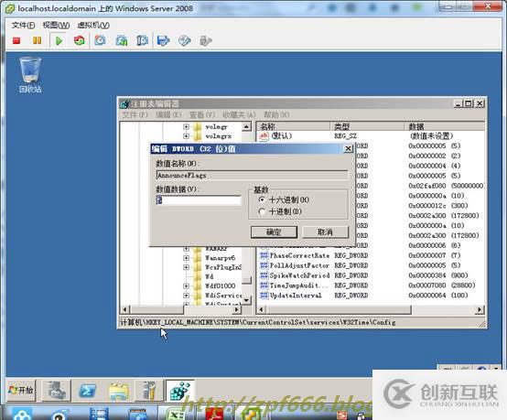Viewport: 507px width, 420px height.
Task: Open the tools icon in guest taskbar
Action: click(x=149, y=390)
